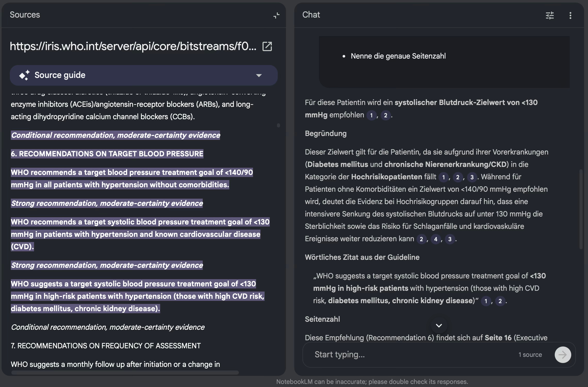Open citation 1 under Wörtliches Zitat
This screenshot has height=387, width=588.
(x=486, y=301)
